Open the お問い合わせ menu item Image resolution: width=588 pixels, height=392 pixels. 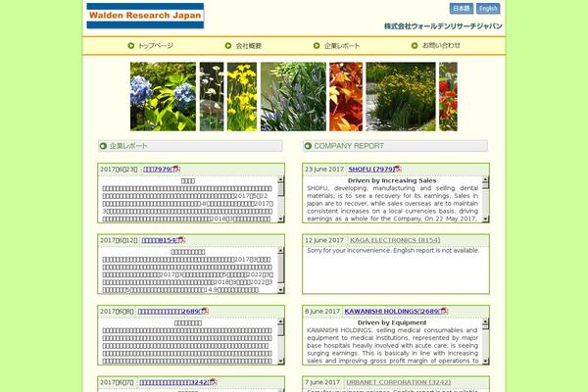pos(441,45)
